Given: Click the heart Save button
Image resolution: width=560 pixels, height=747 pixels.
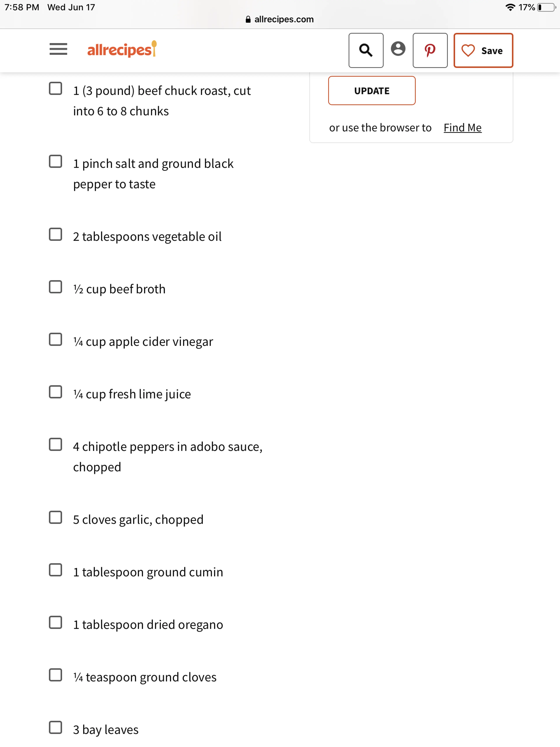Looking at the screenshot, I should tap(483, 50).
